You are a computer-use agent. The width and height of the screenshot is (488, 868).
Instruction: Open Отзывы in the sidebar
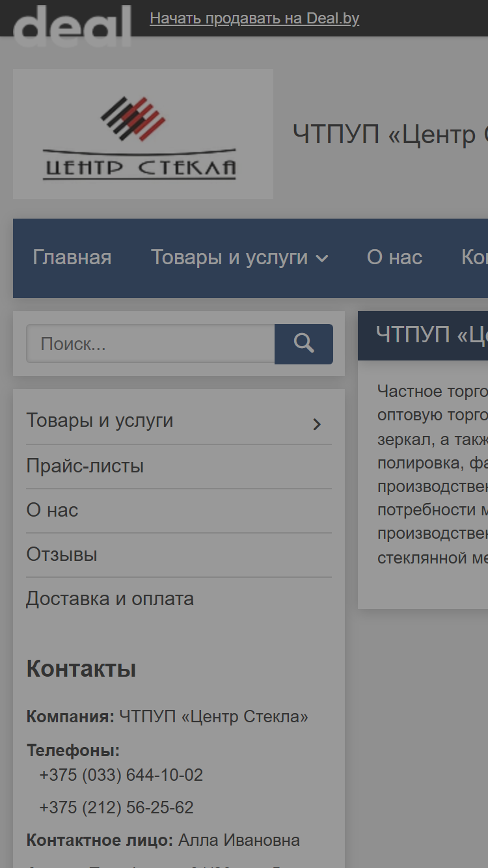(62, 554)
